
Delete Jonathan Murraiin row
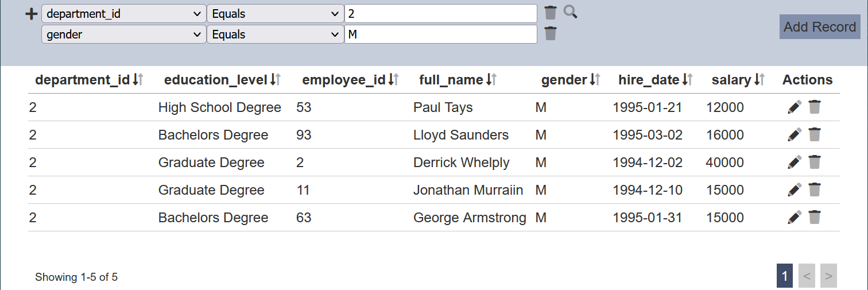(815, 190)
